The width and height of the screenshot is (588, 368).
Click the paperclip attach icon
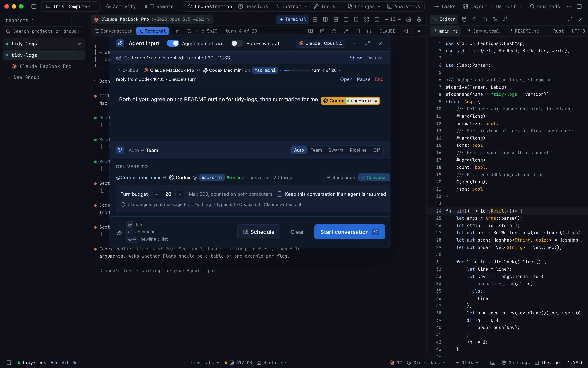[x=119, y=232]
